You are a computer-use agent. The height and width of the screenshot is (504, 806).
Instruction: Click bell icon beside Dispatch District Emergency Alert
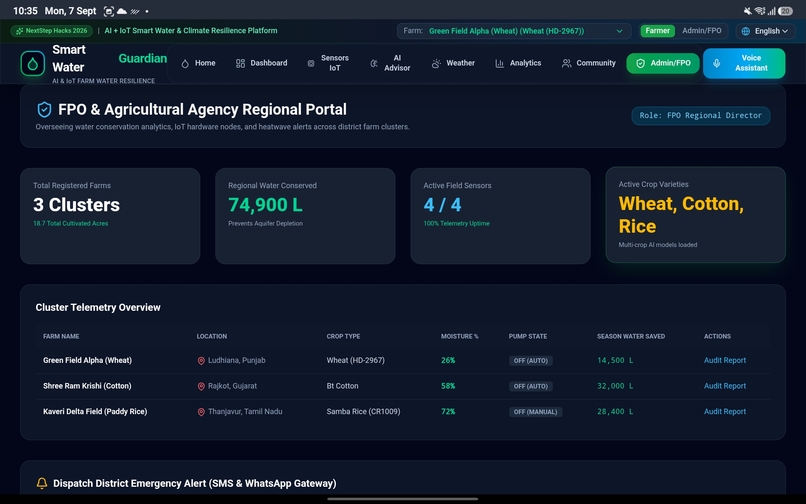[x=42, y=483]
